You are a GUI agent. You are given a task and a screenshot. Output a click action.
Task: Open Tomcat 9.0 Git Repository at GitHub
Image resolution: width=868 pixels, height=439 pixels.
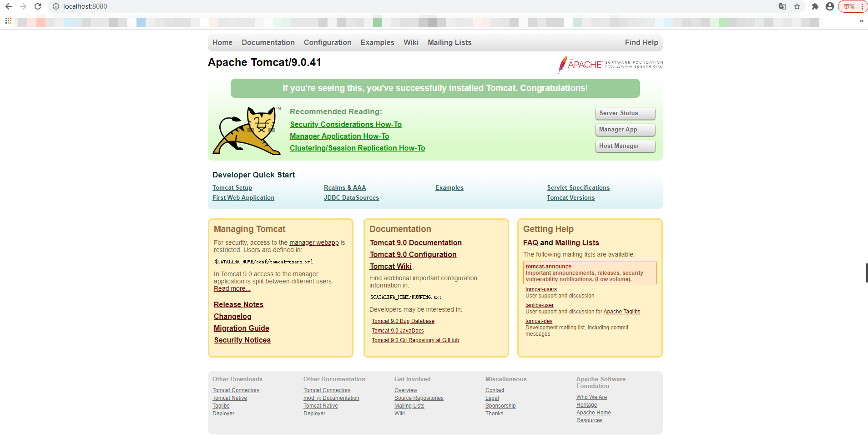pyautogui.click(x=415, y=340)
